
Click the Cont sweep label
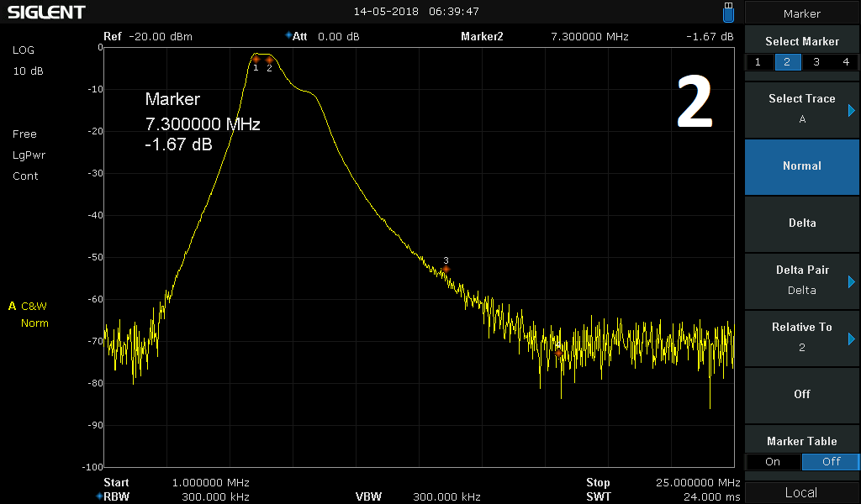point(25,176)
